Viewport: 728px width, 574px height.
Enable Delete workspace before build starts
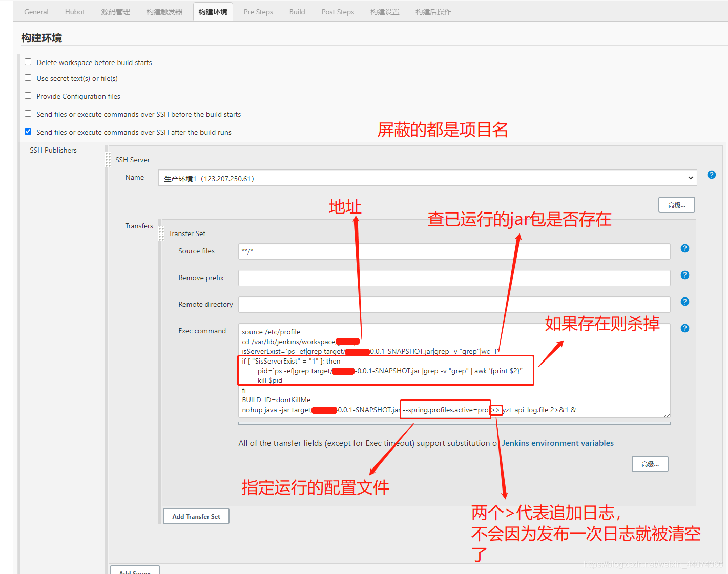pos(28,61)
